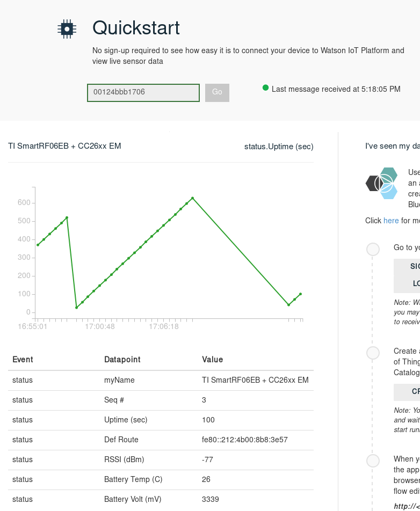Click the battery temp value 26
Screen dimensions: 420x511
[206, 479]
